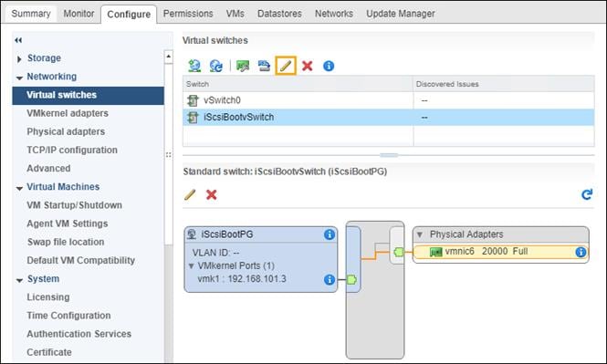Collapse Networking section
The height and width of the screenshot is (364, 607).
[19, 78]
